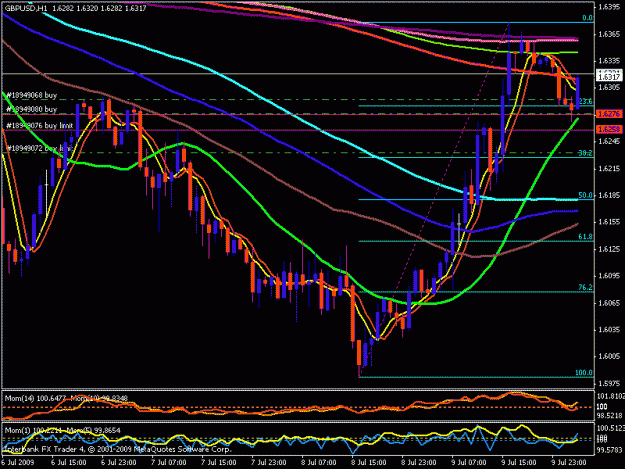This screenshot has width=625, height=469.
Task: Click the 98.5218 momentum scale value
Action: [610, 416]
